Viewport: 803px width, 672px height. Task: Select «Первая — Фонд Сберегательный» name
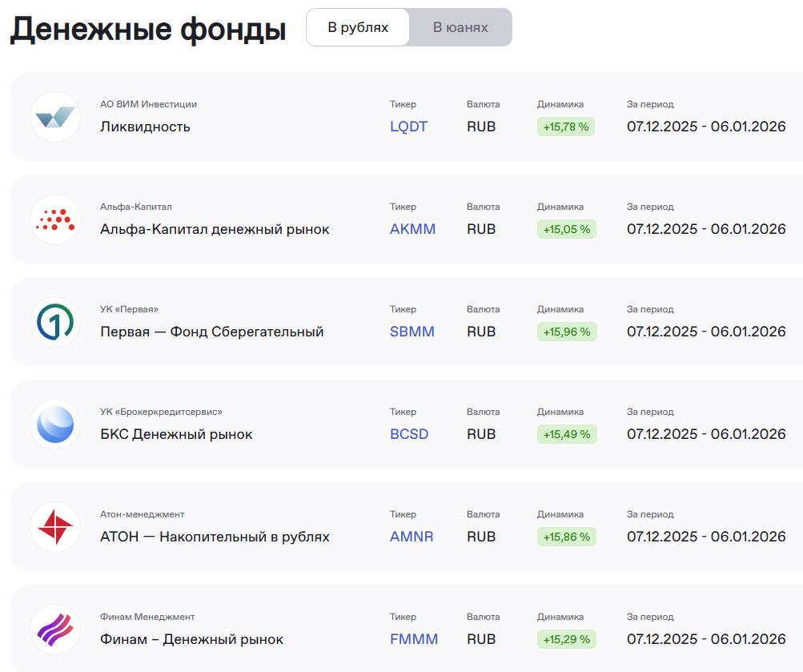coord(212,332)
